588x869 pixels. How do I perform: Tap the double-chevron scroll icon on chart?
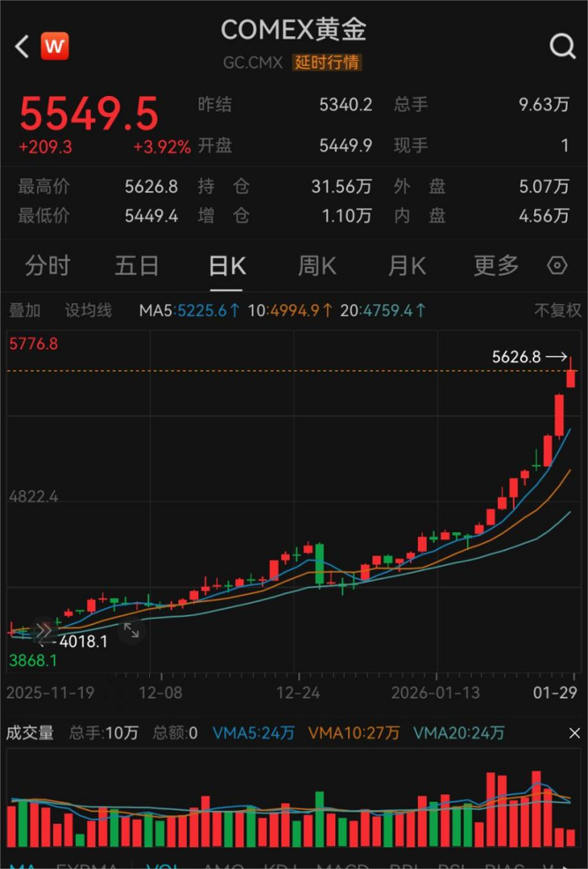43,630
